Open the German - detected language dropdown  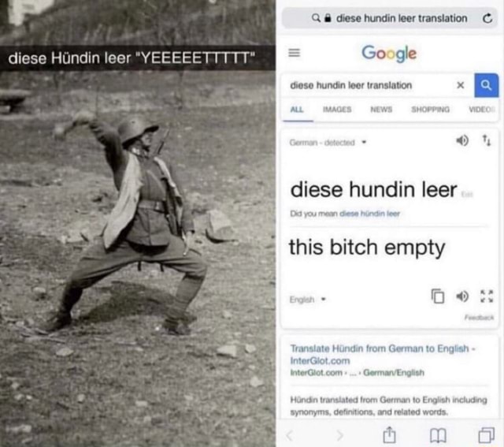point(328,142)
